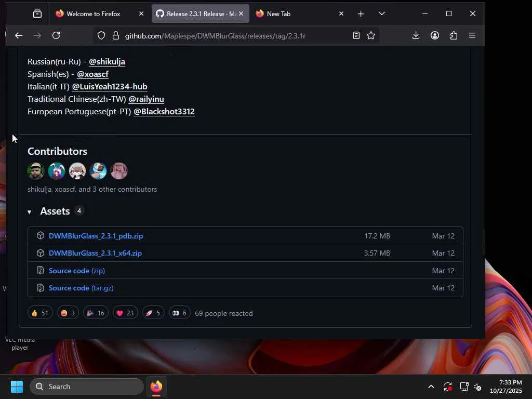The height and width of the screenshot is (399, 532).
Task: Open the Firefox account menu
Action: 435,36
